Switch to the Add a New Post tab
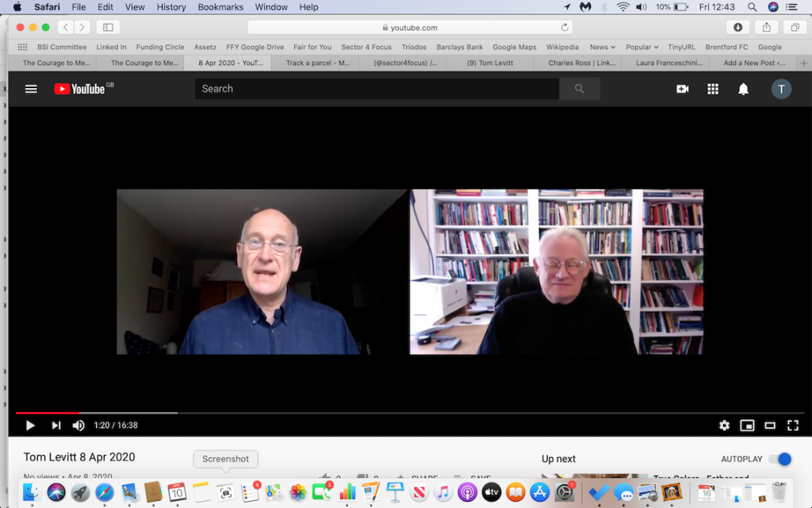812x508 pixels. tap(754, 63)
